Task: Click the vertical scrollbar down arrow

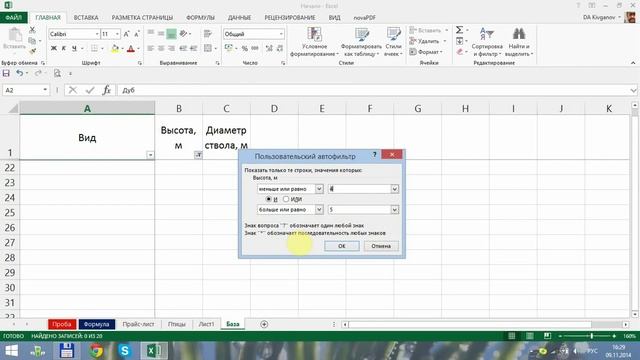Action: (x=635, y=314)
